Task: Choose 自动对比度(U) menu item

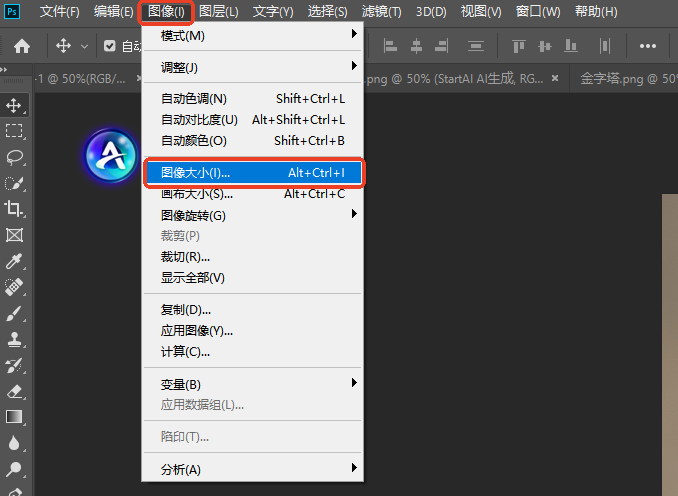Action: pos(253,119)
